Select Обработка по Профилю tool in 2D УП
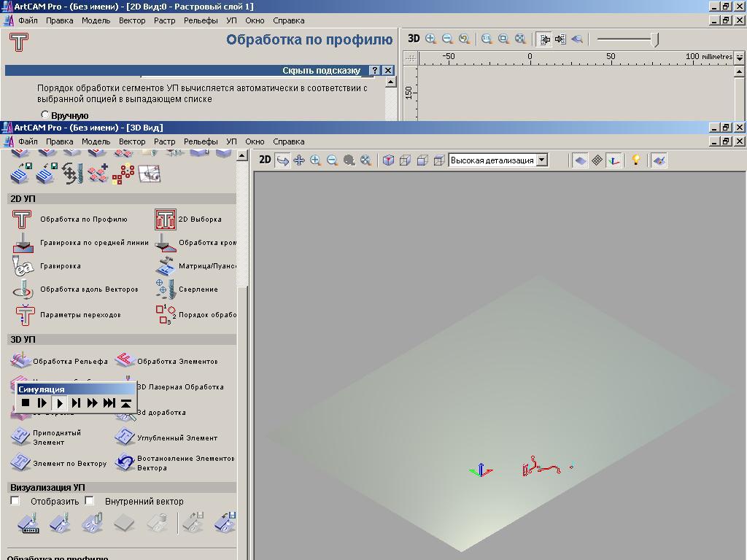Image resolution: width=747 pixels, height=560 pixels. tap(69, 219)
